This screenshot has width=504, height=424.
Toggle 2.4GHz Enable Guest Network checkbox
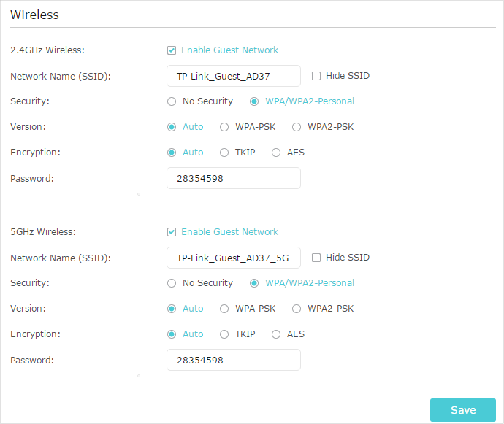coord(172,50)
